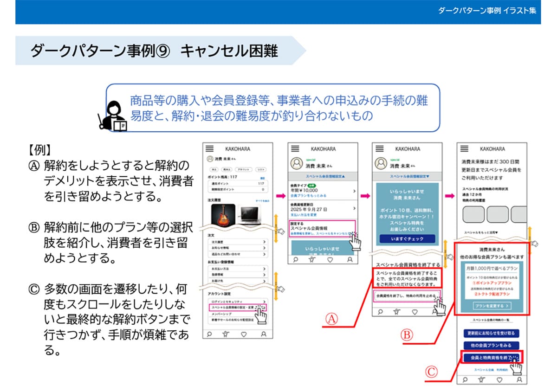The image size is (557, 392).
Task: Click user avatar in the second phone screen
Action: [x=296, y=163]
